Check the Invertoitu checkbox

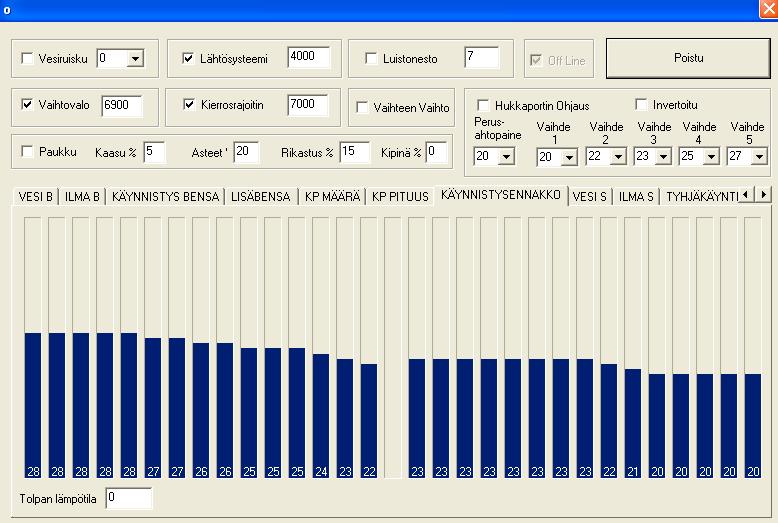(641, 104)
